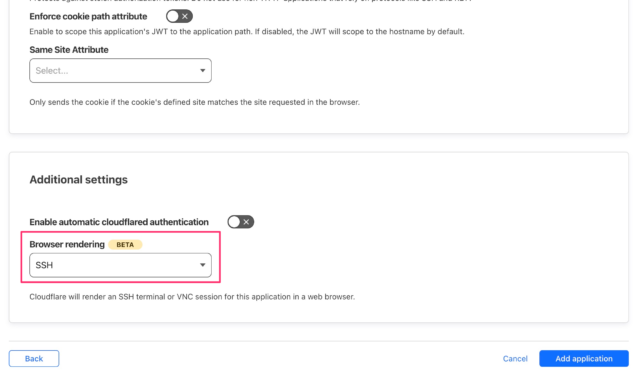Click the Same Site Attribute dropdown arrow
Viewport: 640px width, 378px height.
(202, 71)
